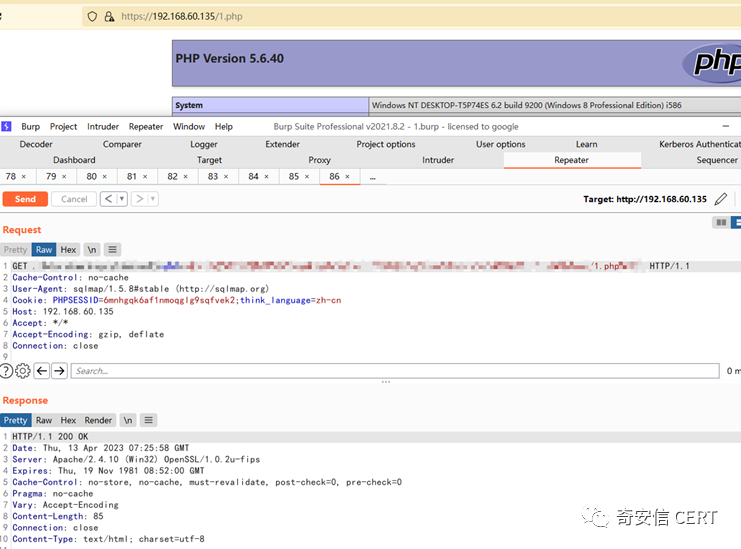Image resolution: width=741 pixels, height=549 pixels.
Task: Open the User options tab
Action: pyautogui.click(x=500, y=144)
